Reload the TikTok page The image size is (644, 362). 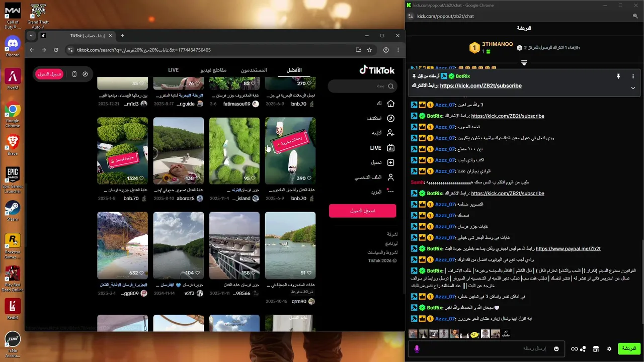pos(56,50)
